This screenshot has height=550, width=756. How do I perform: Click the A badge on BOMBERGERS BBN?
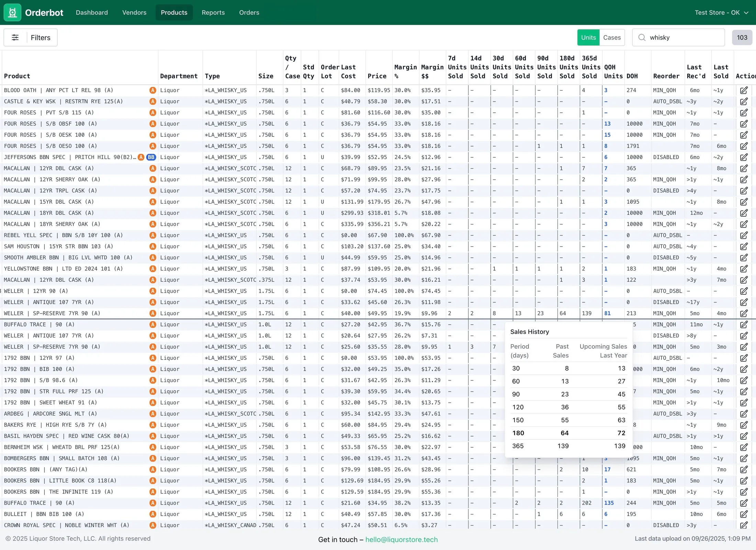(153, 458)
